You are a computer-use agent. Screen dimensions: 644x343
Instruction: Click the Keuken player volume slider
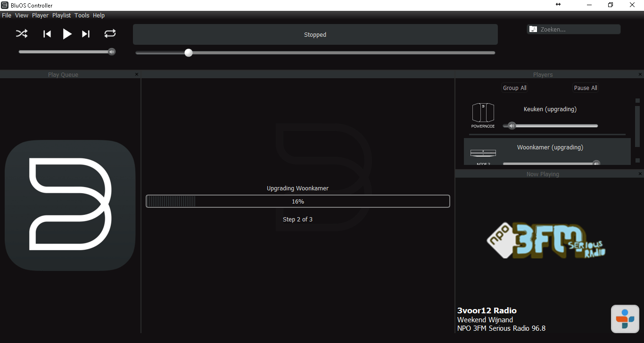click(550, 126)
